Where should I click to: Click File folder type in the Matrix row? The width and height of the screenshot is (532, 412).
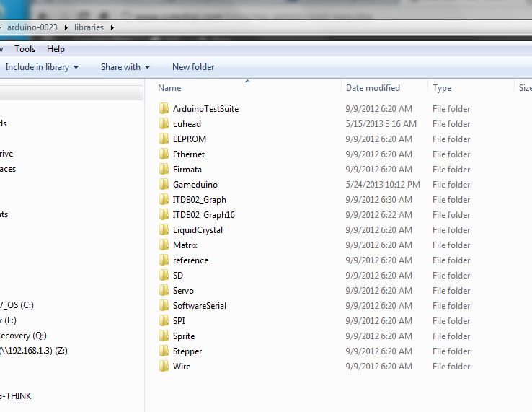[x=451, y=245]
